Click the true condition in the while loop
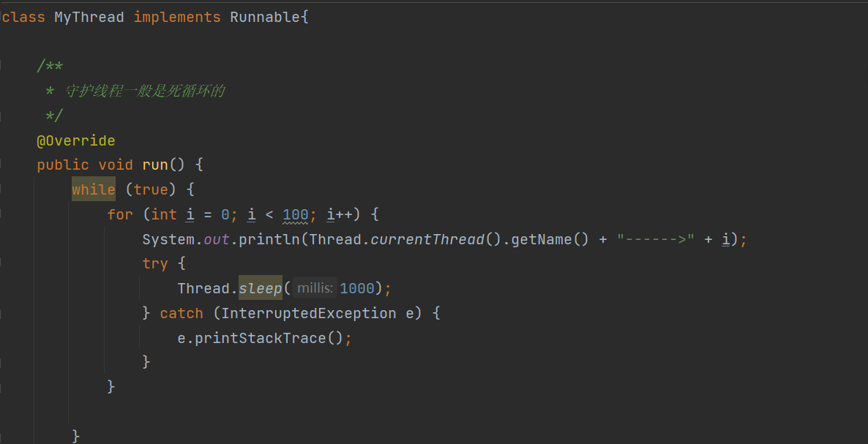 point(151,189)
